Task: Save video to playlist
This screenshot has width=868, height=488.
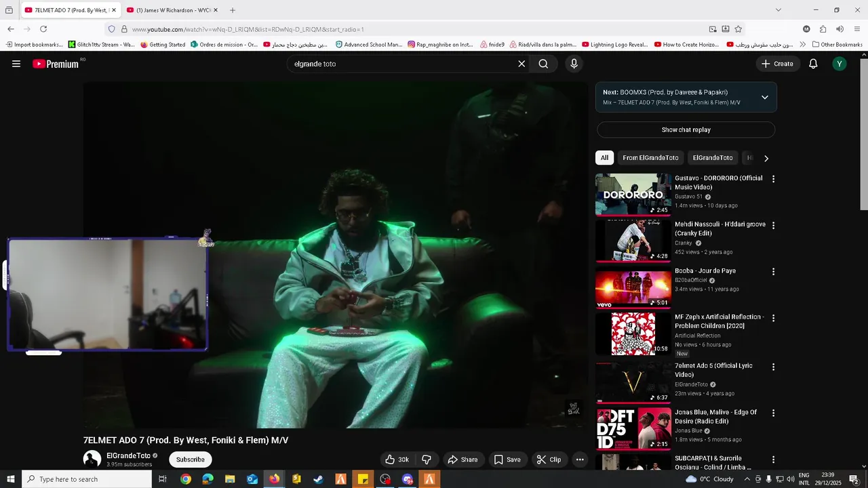Action: (507, 460)
